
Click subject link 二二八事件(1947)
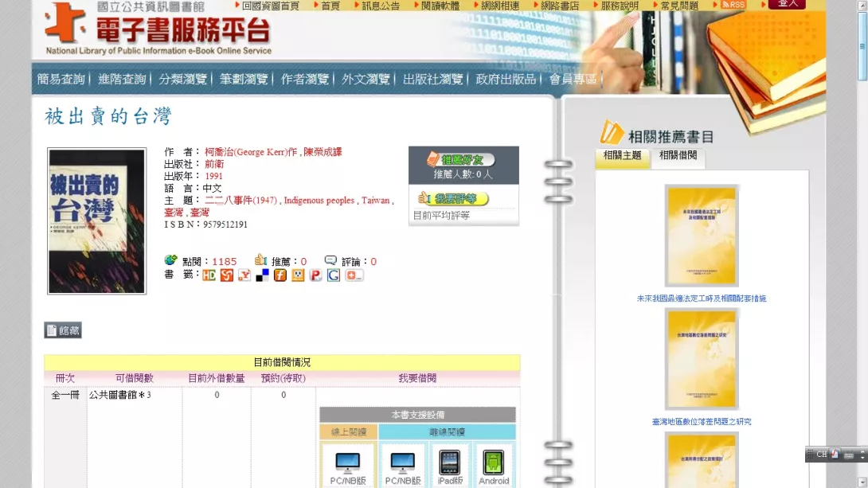click(x=240, y=201)
